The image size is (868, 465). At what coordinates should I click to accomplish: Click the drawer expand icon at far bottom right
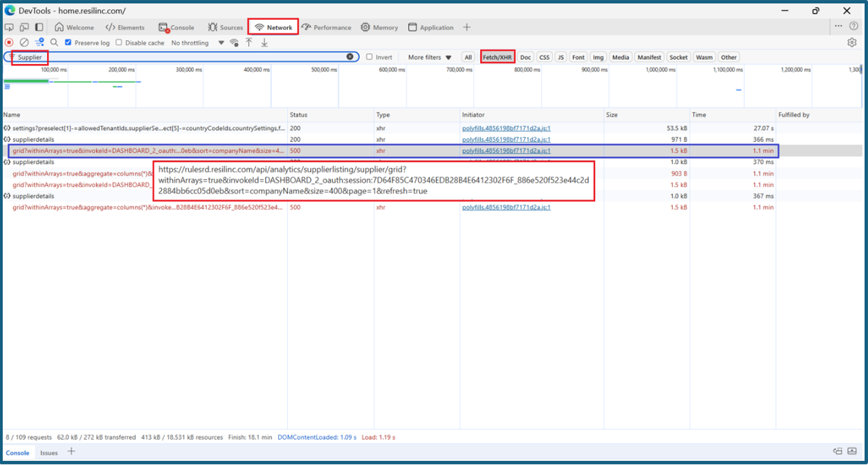[852, 451]
